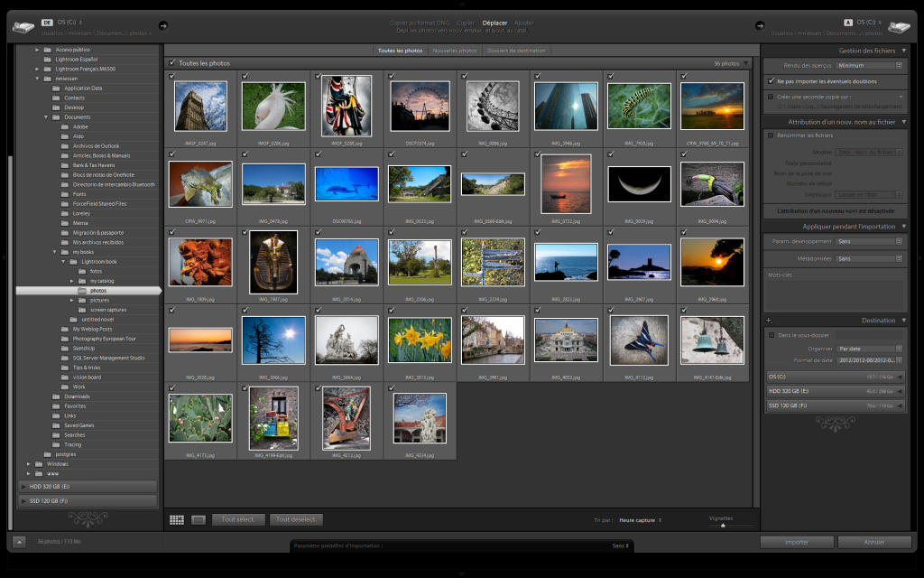Select the Tutankhamun mask photo thumbnail
The height and width of the screenshot is (578, 924).
click(x=273, y=263)
